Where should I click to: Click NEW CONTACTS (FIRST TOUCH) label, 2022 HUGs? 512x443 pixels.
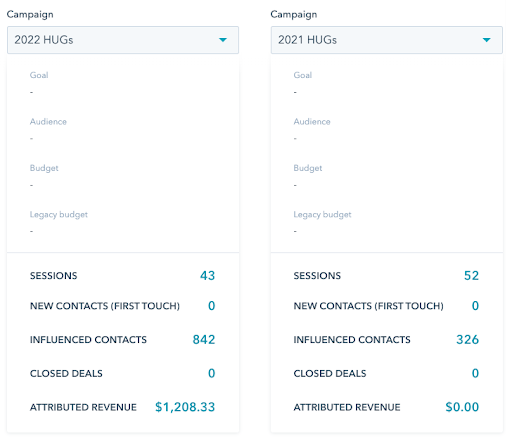coord(105,306)
